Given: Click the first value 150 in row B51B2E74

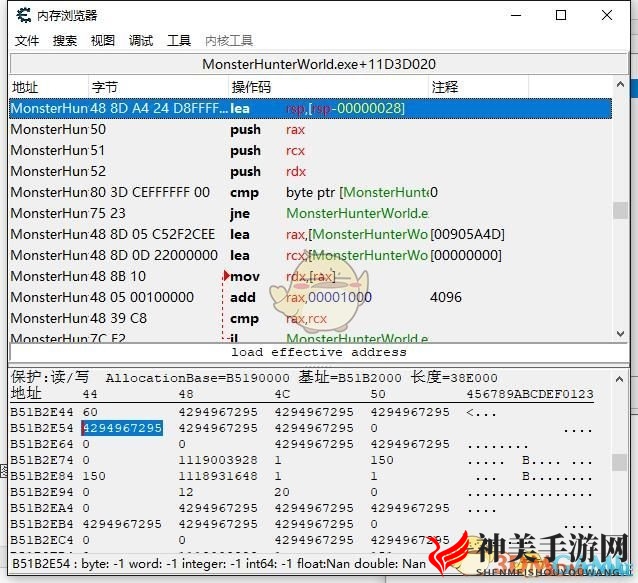Looking at the screenshot, I should (x=382, y=460).
